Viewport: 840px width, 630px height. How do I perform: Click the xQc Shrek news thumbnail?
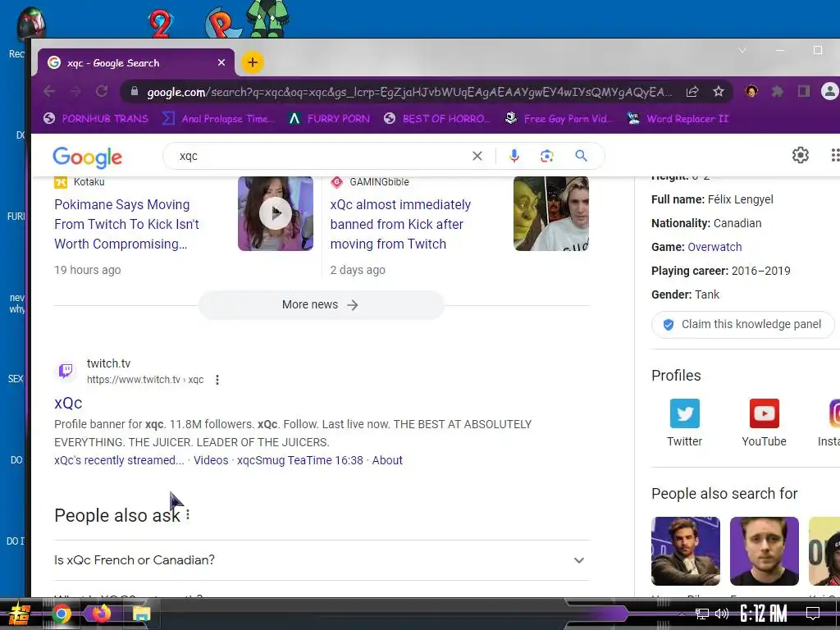(551, 213)
